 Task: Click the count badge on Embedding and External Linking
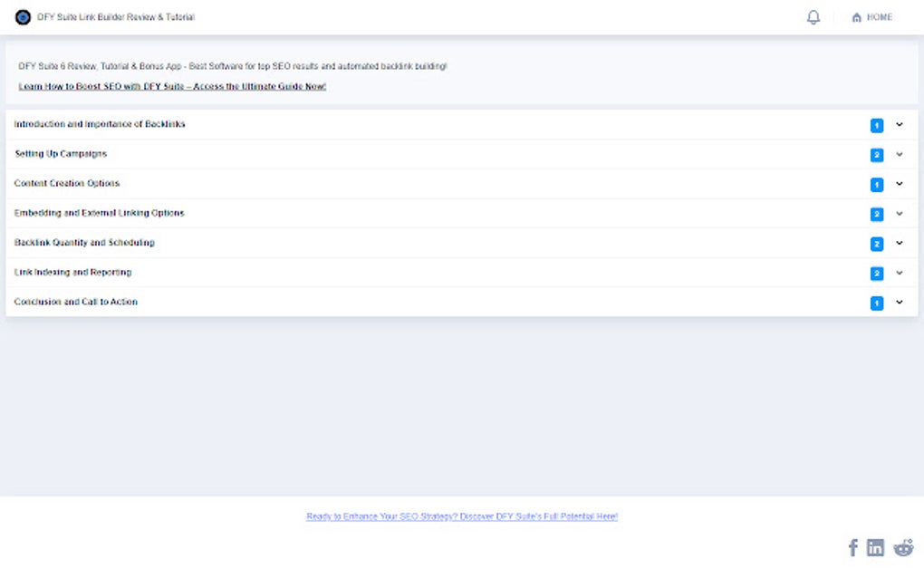point(877,214)
